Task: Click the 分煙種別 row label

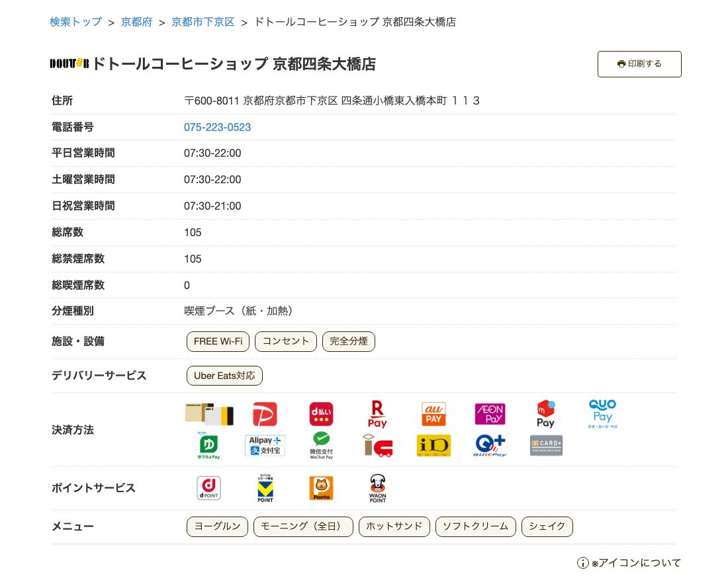Action: click(x=72, y=311)
